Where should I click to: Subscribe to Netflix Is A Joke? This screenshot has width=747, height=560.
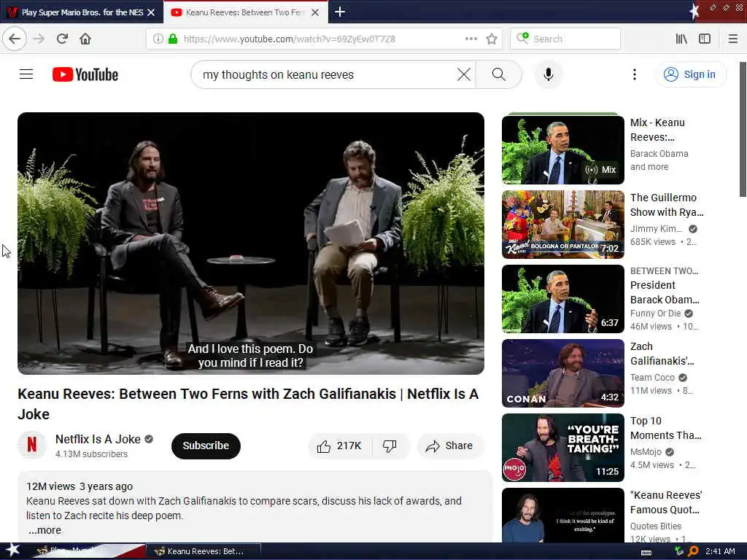point(206,446)
